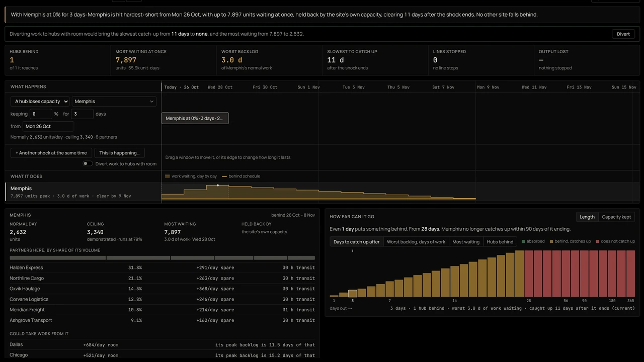Open the Memphis hub dropdown
This screenshot has width=644, height=362.
coord(114,102)
